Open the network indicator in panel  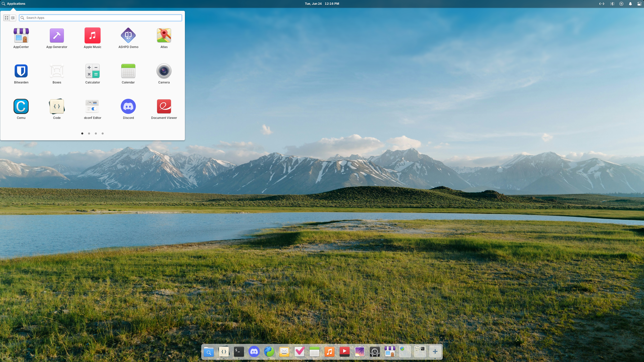(601, 4)
